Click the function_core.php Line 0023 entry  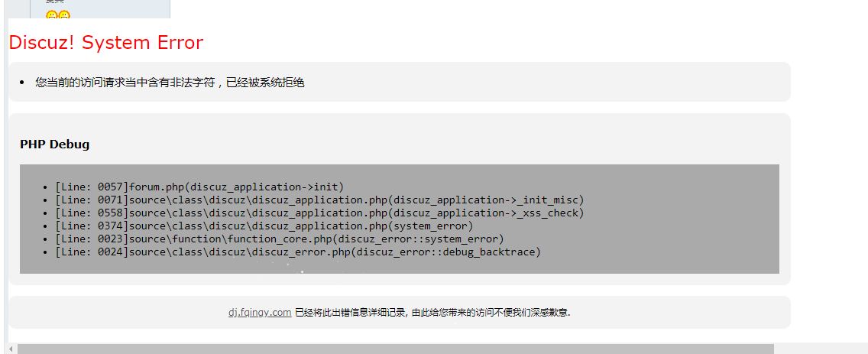pyautogui.click(x=280, y=239)
